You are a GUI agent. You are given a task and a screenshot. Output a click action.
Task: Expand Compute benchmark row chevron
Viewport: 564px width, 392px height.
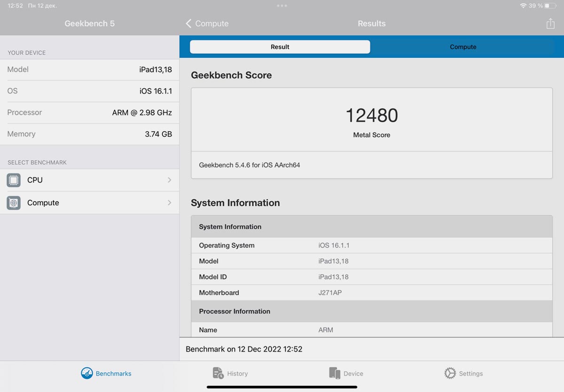[169, 203]
